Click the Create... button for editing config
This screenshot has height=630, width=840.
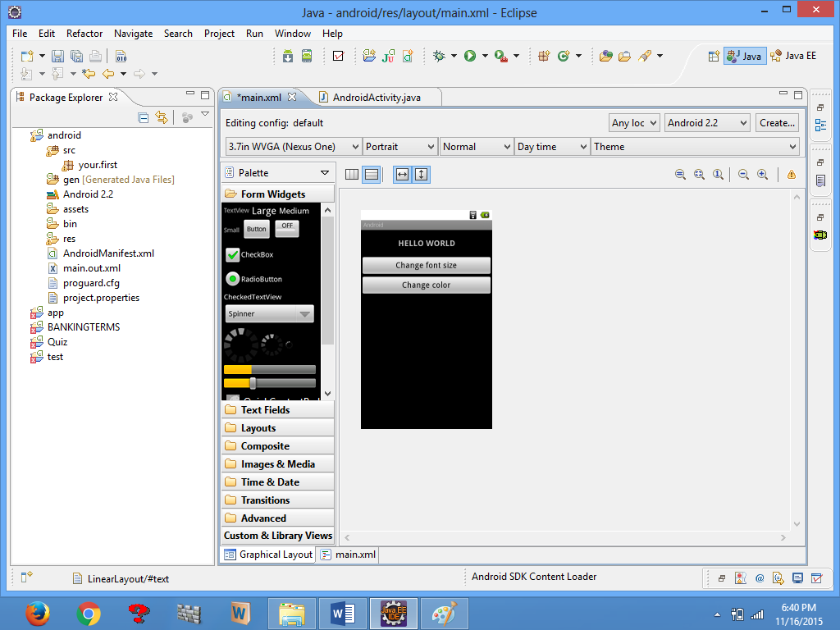(776, 122)
